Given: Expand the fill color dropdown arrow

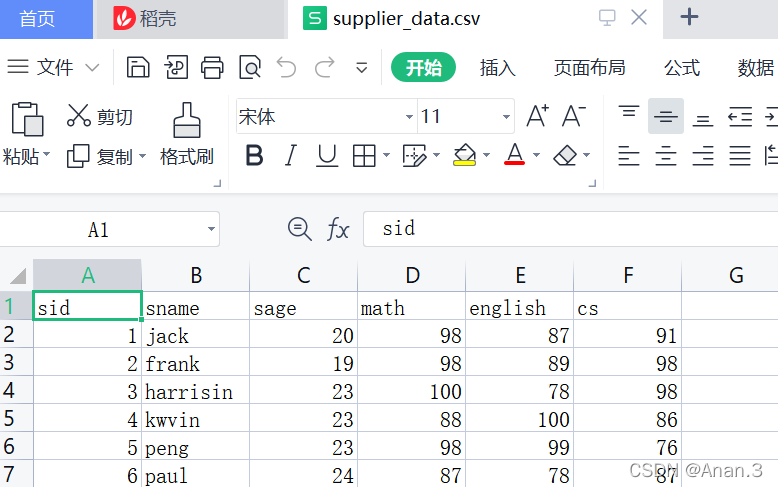Looking at the screenshot, I should coord(486,155).
